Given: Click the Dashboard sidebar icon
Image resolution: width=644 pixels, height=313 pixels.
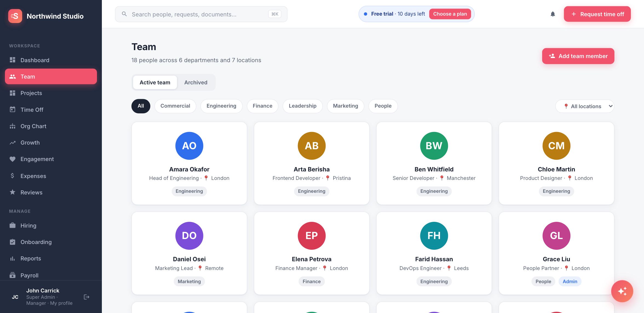Looking at the screenshot, I should (13, 60).
